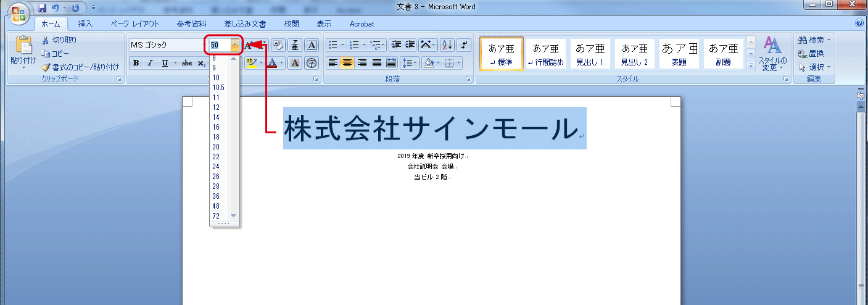This screenshot has width=868, height=305.
Task: Select font size 36 from the list
Action: 216,196
